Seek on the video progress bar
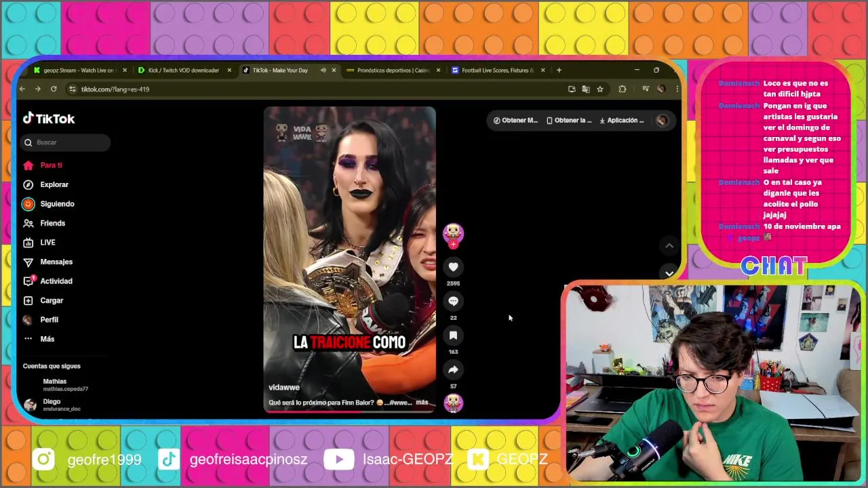Screen dimensions: 868x488 349,411
